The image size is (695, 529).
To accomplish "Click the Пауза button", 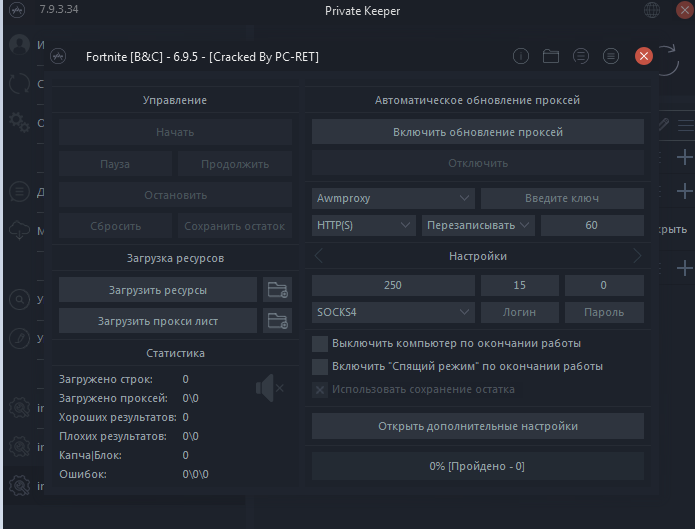I will pyautogui.click(x=115, y=164).
